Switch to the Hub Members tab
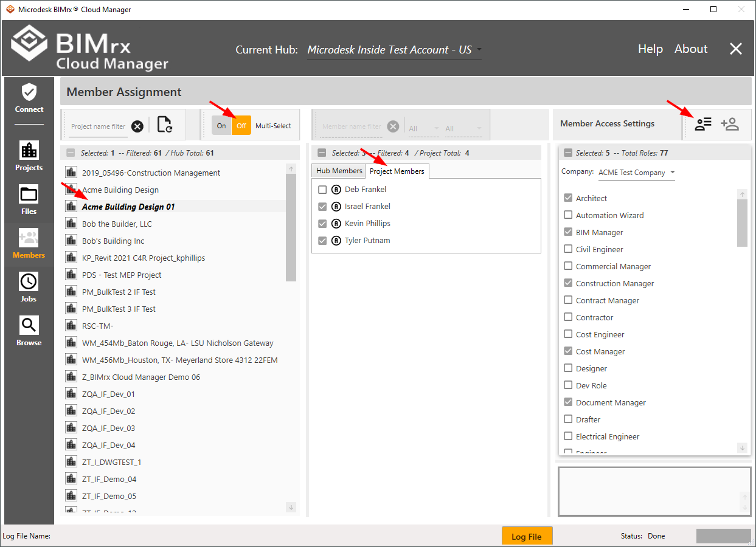The width and height of the screenshot is (756, 547). [339, 171]
